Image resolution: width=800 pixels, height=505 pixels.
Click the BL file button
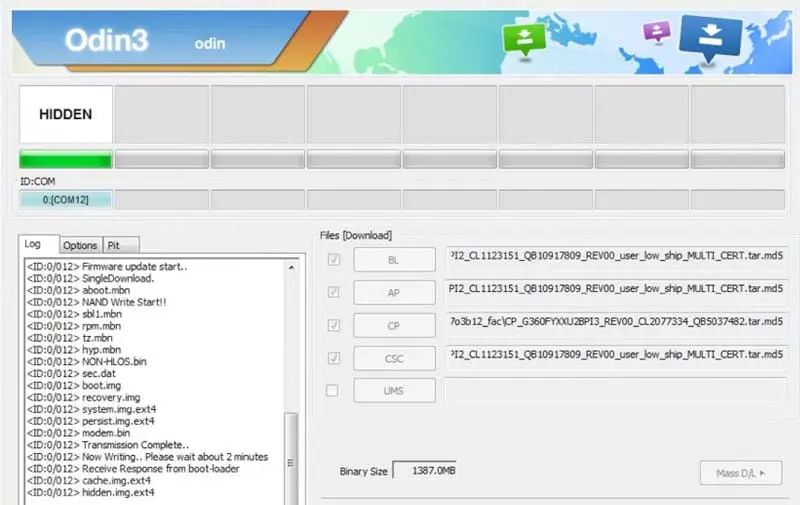[x=394, y=260]
